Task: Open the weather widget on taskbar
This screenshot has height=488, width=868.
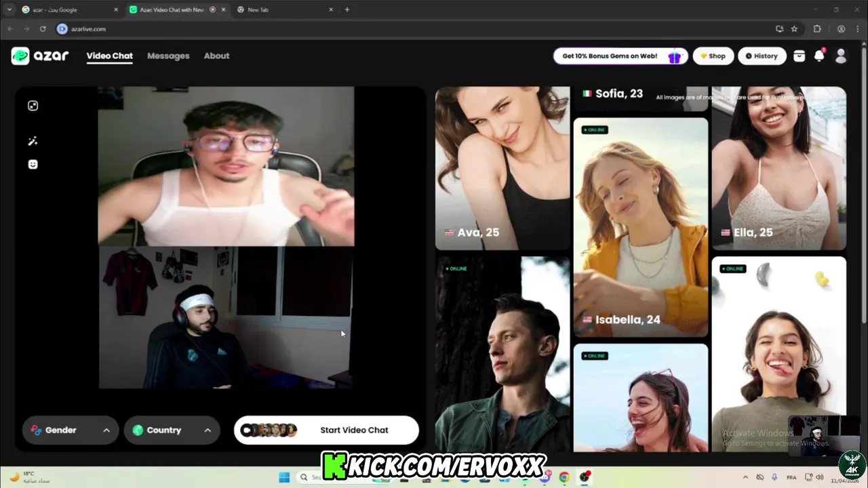Action: click(x=31, y=477)
